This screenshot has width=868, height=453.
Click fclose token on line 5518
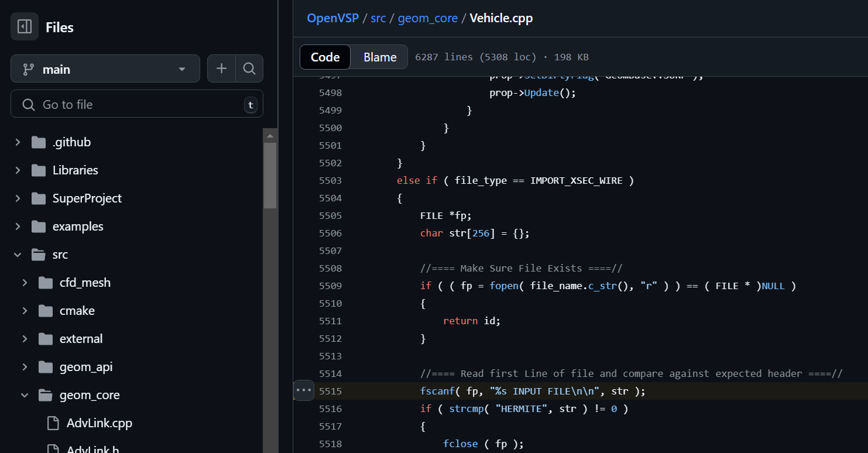coord(461,444)
